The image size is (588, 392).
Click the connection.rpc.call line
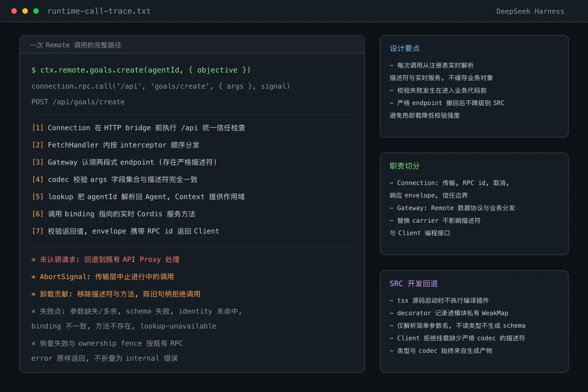[161, 86]
